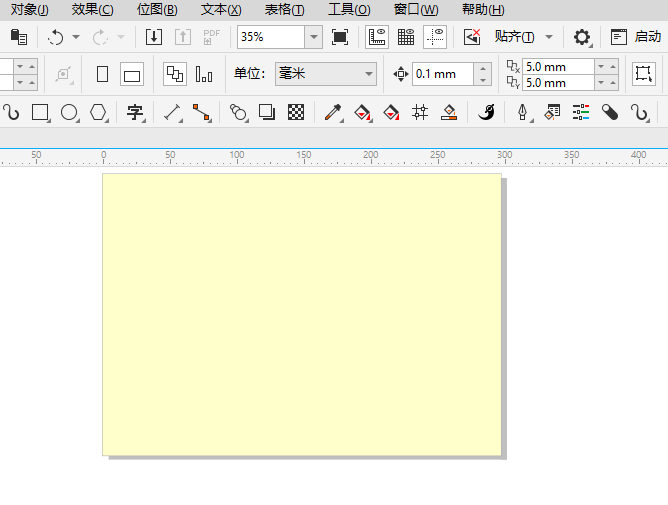Select the Text tool (字)
Image resolution: width=668 pixels, height=505 pixels.
tap(135, 113)
